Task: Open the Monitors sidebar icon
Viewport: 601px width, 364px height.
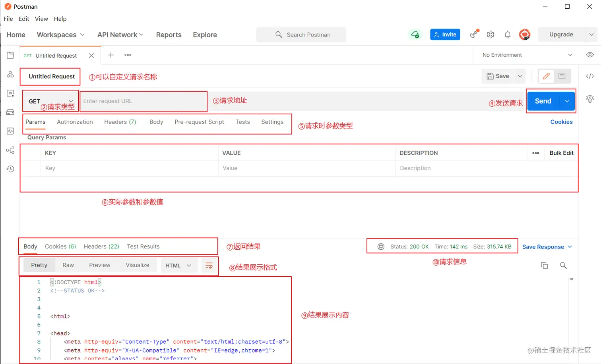Action: tap(10, 131)
